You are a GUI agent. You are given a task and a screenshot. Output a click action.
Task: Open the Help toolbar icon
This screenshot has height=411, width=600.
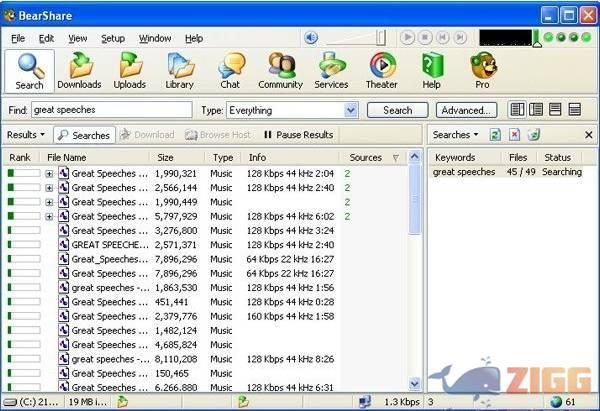[x=432, y=71]
